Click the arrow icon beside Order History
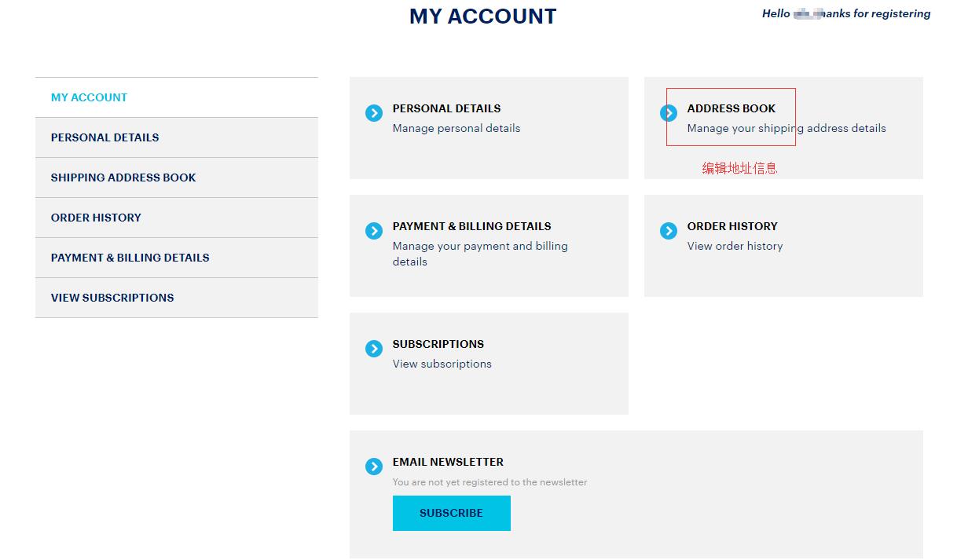Viewport: 957px width, 560px height. point(669,231)
